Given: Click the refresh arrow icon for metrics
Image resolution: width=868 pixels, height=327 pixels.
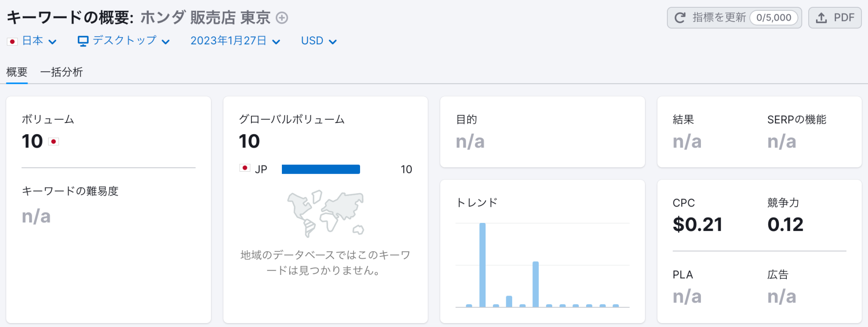Looking at the screenshot, I should click(x=680, y=18).
